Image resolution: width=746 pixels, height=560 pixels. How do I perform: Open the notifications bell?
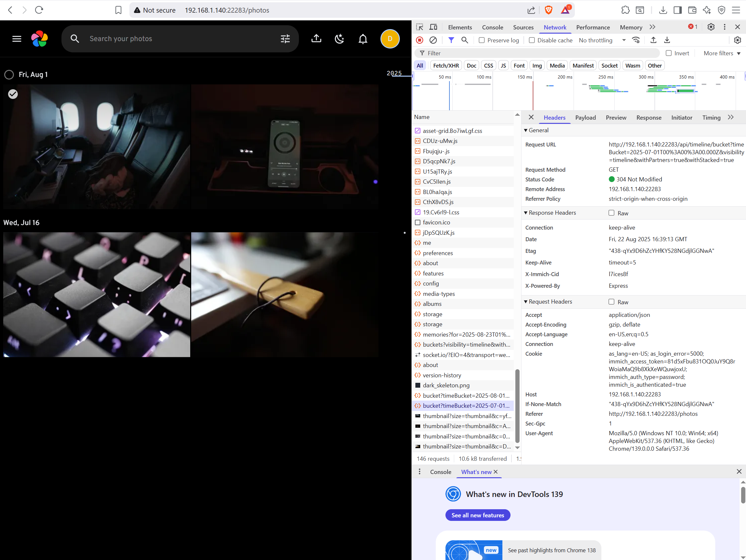(x=363, y=39)
